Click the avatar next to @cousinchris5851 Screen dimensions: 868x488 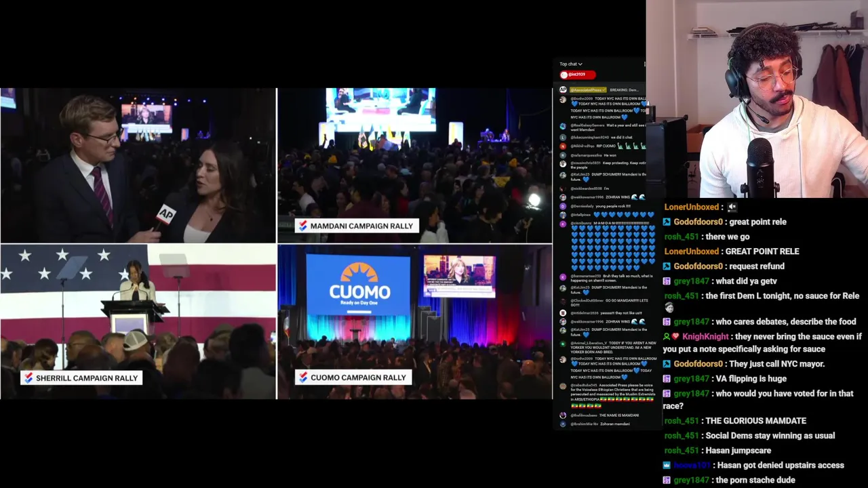[x=563, y=163]
